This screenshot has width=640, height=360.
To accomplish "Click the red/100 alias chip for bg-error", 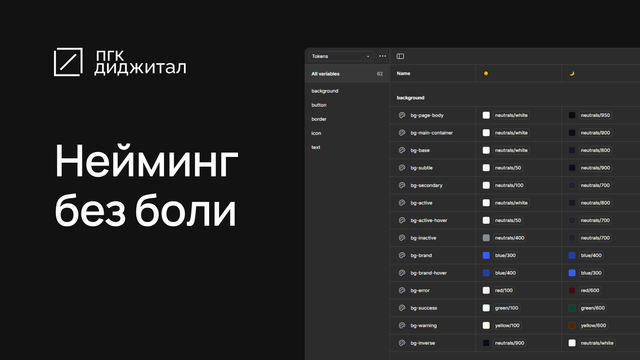I will [504, 291].
